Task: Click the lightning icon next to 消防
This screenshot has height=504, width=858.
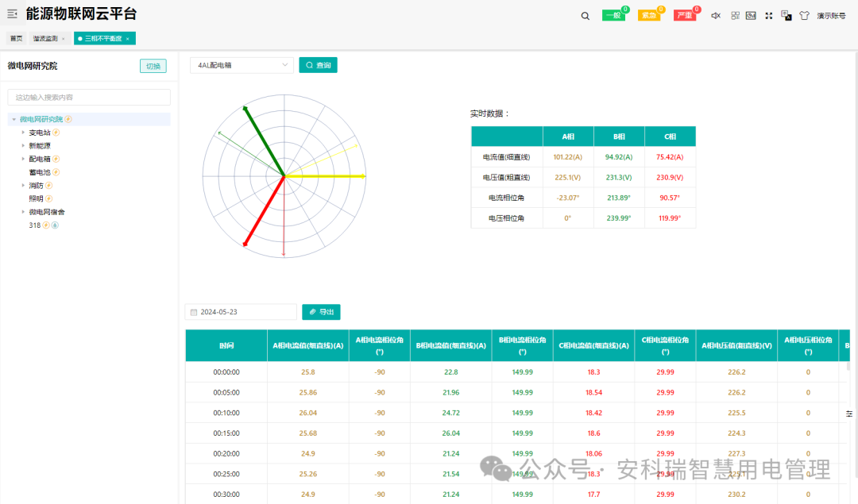Action: (48, 185)
